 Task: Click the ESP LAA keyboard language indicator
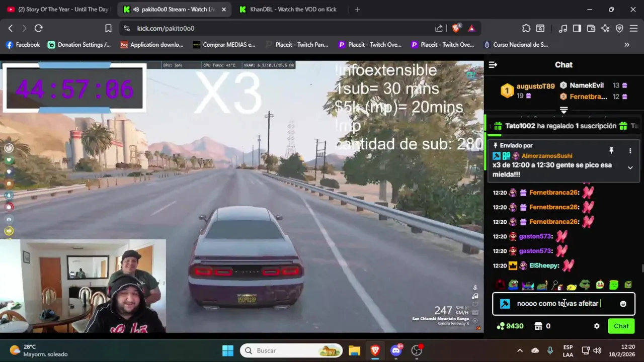[x=568, y=350]
